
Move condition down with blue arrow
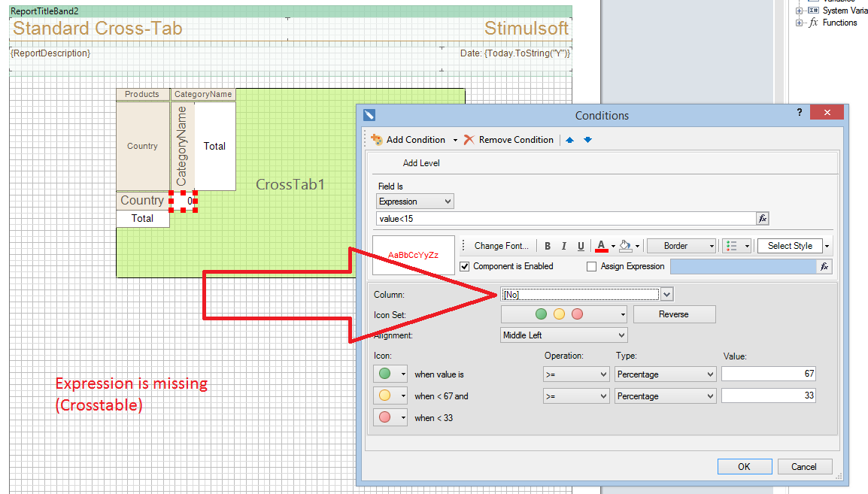point(588,140)
